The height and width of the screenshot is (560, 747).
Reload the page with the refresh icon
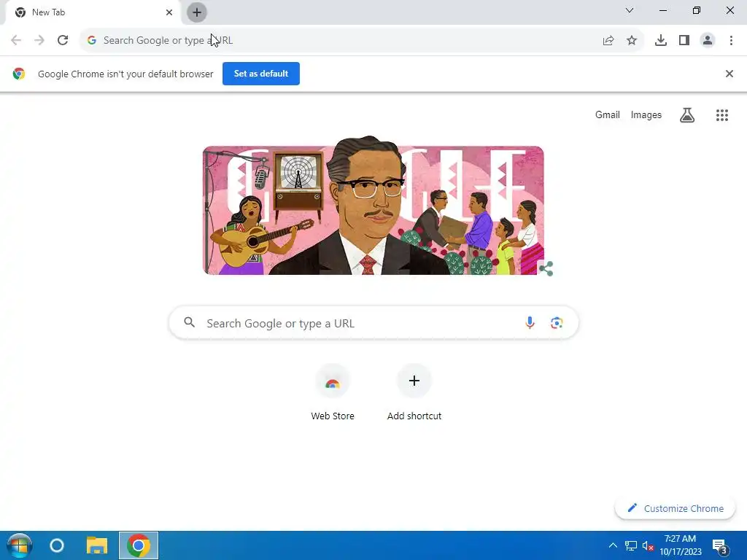coord(63,41)
